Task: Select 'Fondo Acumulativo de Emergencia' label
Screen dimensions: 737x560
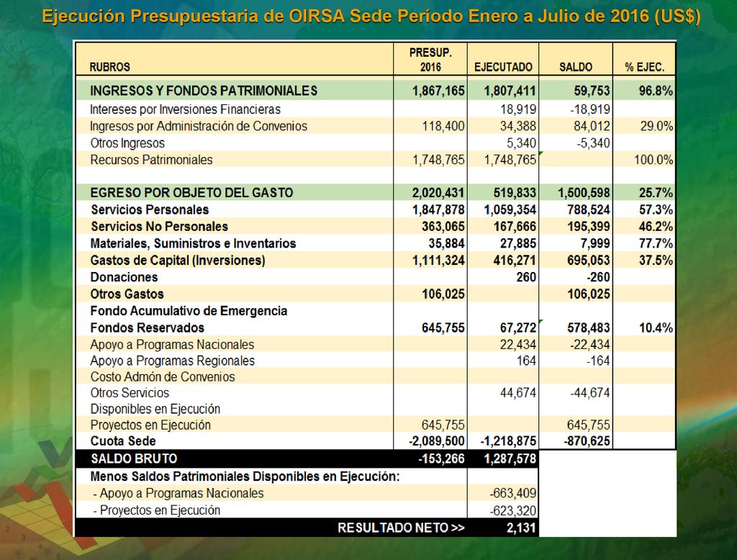Action: click(189, 311)
